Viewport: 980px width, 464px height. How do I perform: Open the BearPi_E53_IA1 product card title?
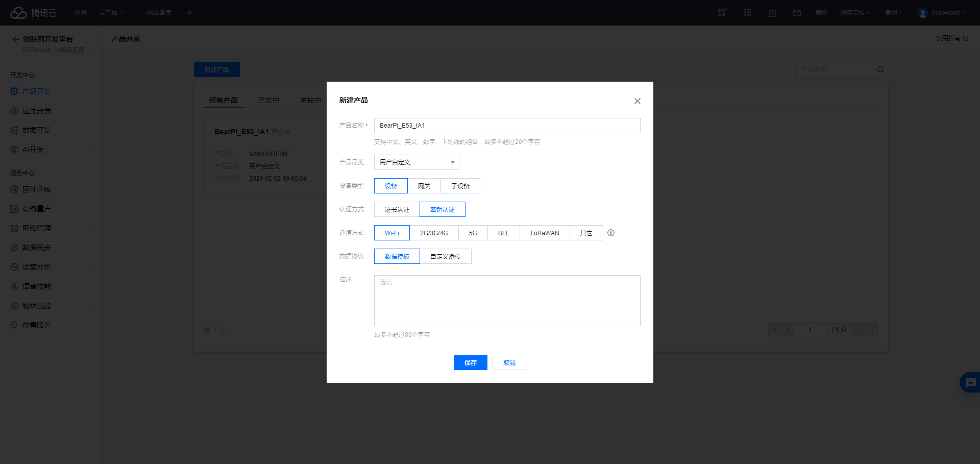click(241, 132)
